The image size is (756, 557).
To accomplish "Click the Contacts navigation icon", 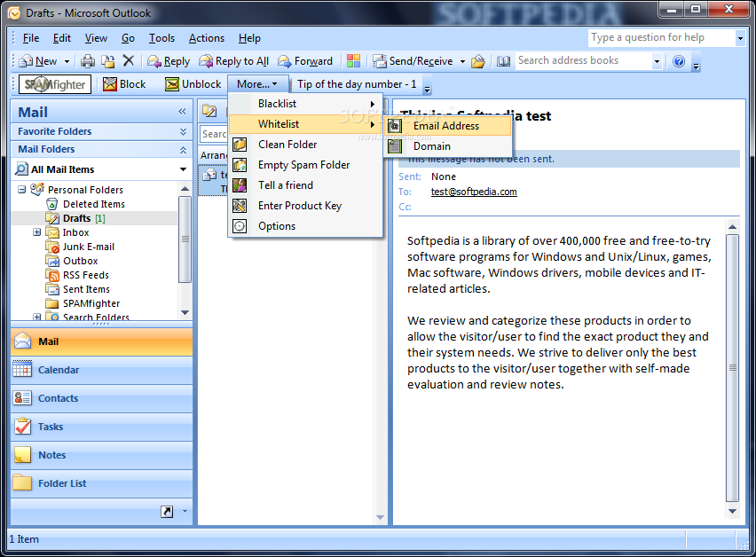I will pos(22,398).
